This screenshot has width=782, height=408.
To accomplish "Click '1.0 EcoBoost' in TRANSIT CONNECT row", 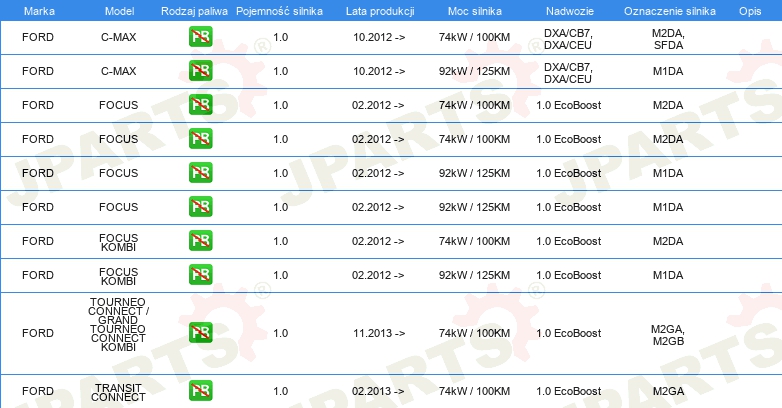I will click(569, 392).
